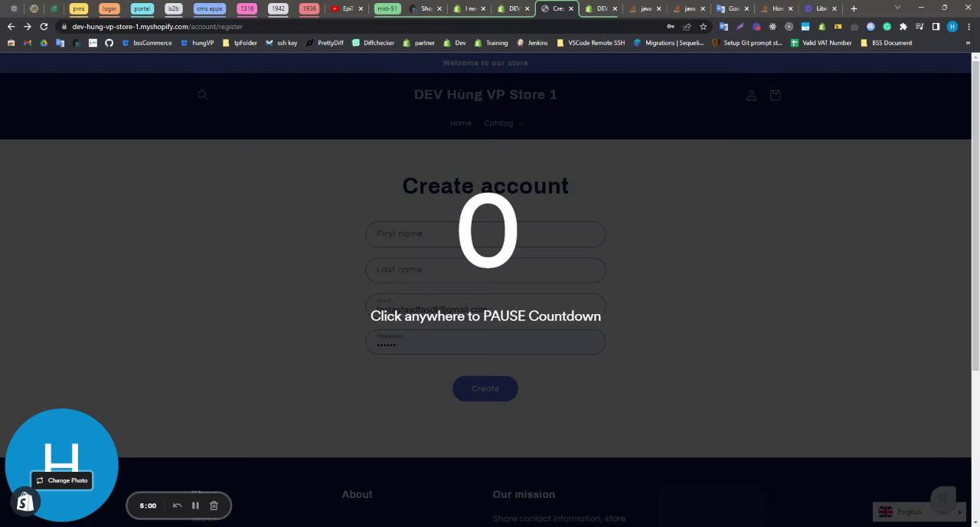Restart the recording with undo arrow
980x527 pixels.
tap(177, 506)
